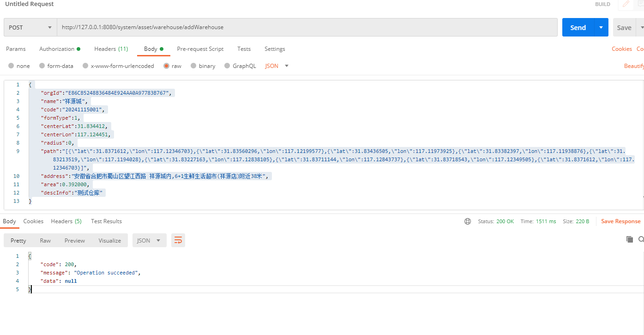Click the pencil edit icon beside BUILD
This screenshot has width=644, height=335.
626,4
